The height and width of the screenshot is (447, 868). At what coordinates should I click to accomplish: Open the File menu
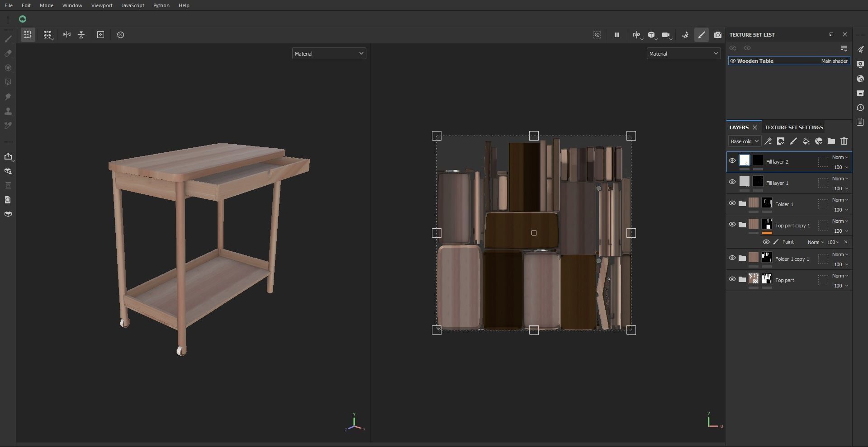[9, 5]
